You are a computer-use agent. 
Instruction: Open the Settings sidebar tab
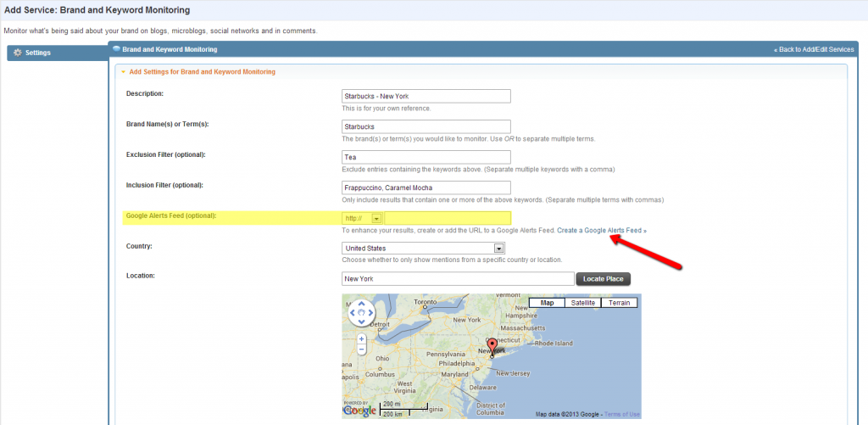pos(58,53)
